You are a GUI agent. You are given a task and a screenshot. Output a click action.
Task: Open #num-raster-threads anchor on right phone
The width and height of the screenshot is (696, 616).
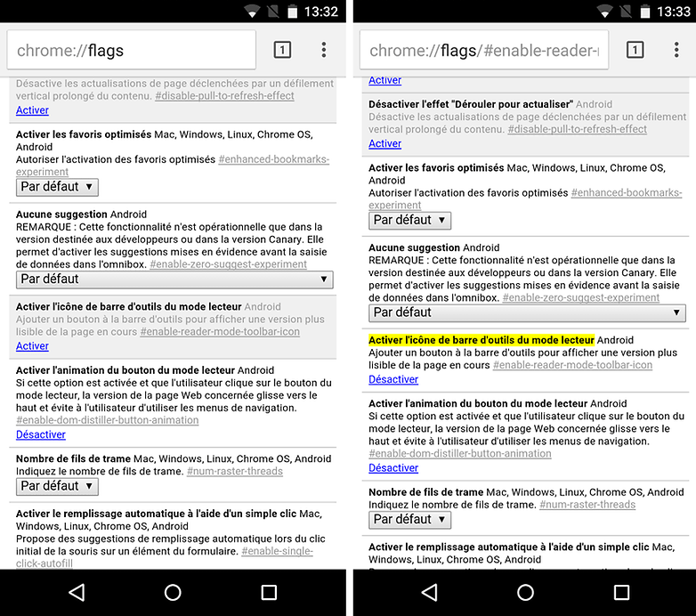pyautogui.click(x=587, y=505)
